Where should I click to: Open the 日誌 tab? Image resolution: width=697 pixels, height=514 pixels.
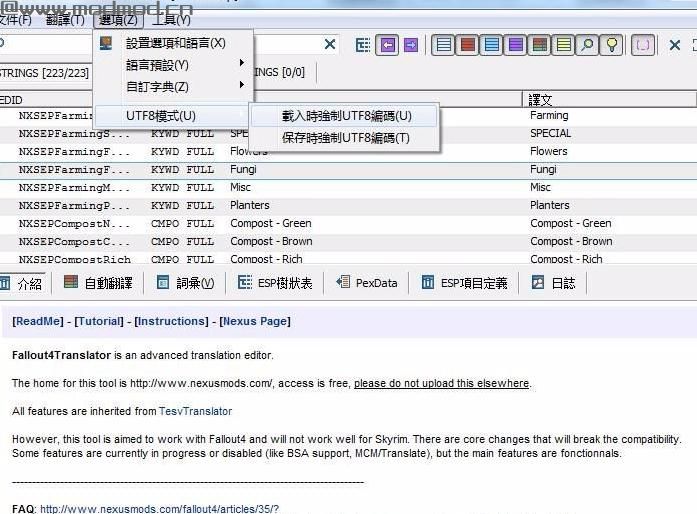pos(553,283)
